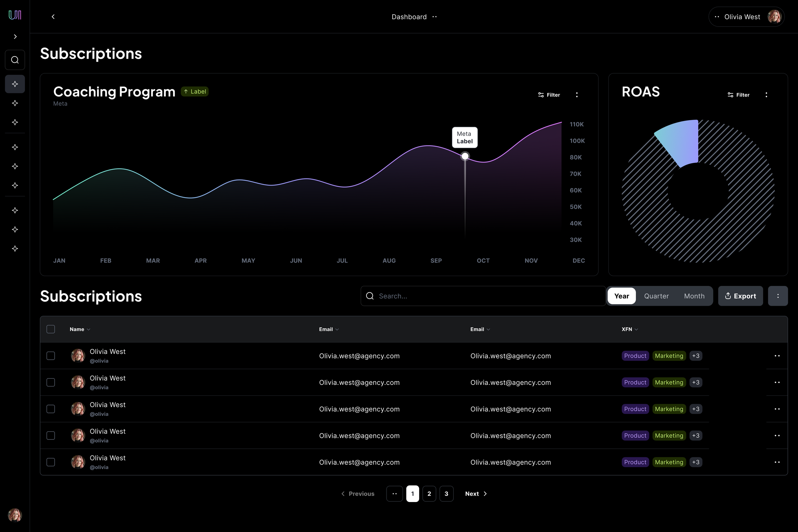Open the sidebar search icon
798x532 pixels.
15,60
